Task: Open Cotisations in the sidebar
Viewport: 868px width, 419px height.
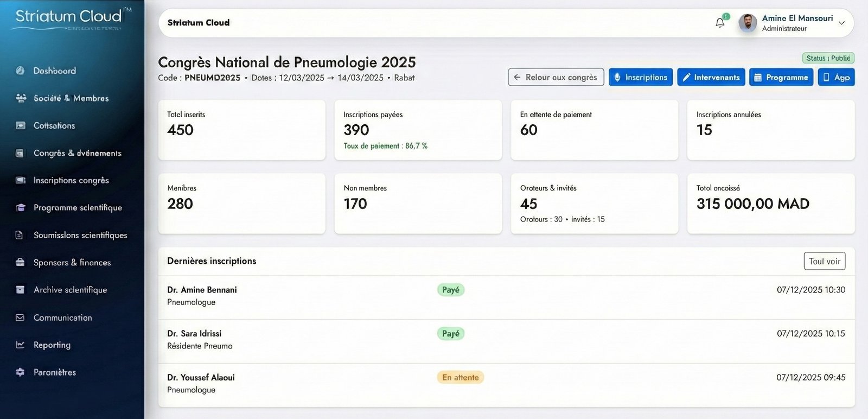Action: coord(54,126)
